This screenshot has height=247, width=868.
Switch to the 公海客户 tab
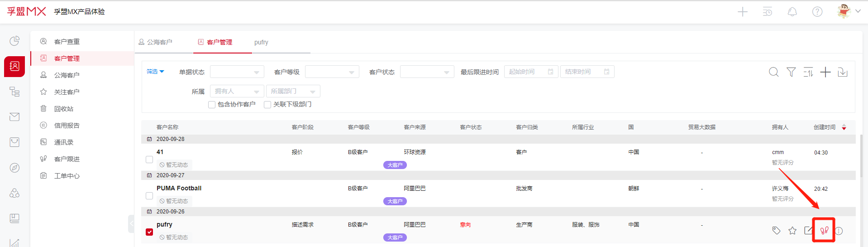(x=156, y=42)
